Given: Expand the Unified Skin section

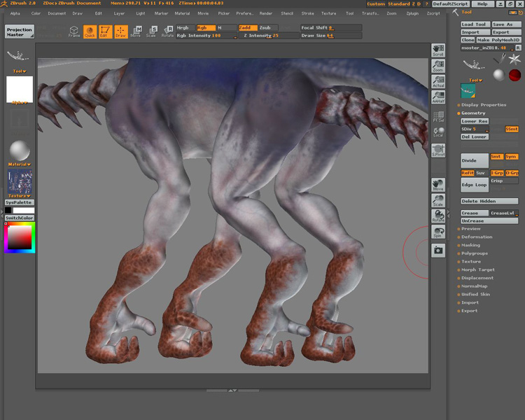Looking at the screenshot, I should point(475,295).
